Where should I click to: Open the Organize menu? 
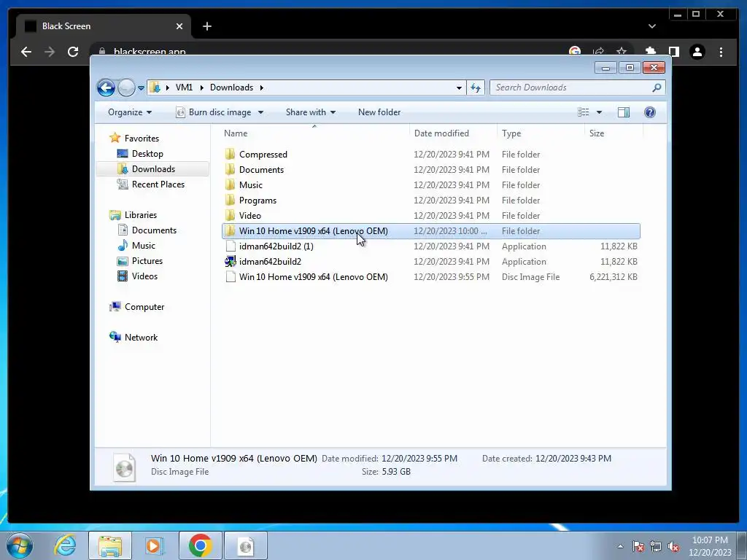[130, 112]
